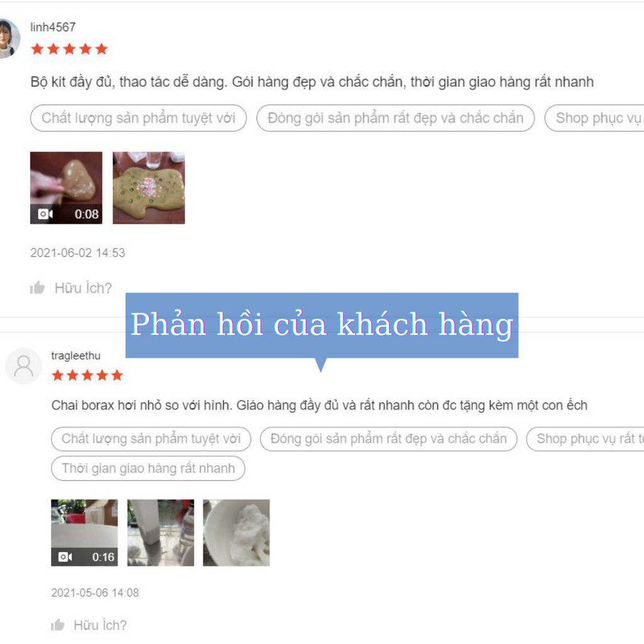Click the username tragleethu

(75, 355)
